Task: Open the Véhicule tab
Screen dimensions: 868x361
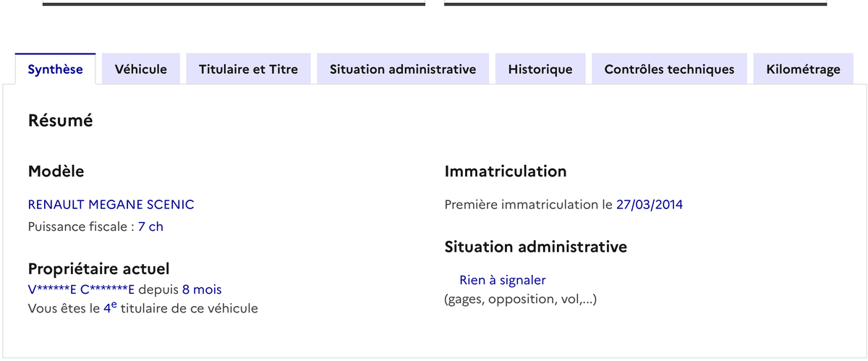Action: [141, 69]
